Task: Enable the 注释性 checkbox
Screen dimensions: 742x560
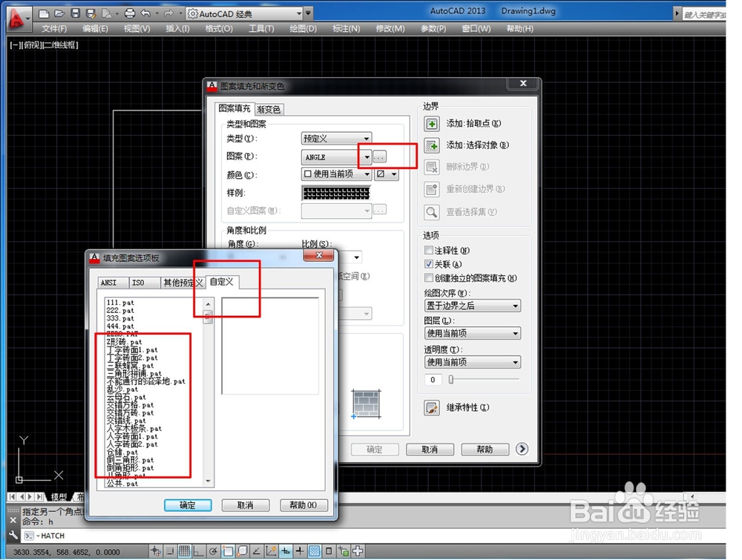Action: (429, 250)
